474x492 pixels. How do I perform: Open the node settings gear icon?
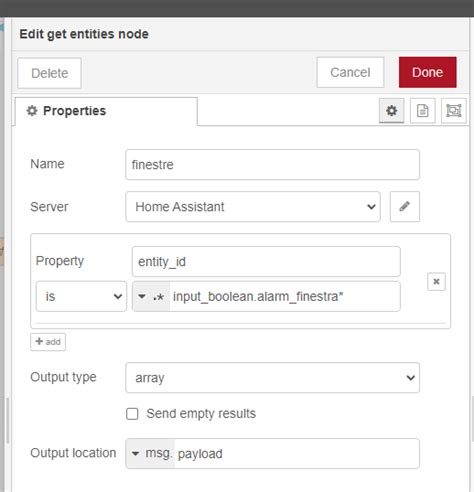coord(391,111)
